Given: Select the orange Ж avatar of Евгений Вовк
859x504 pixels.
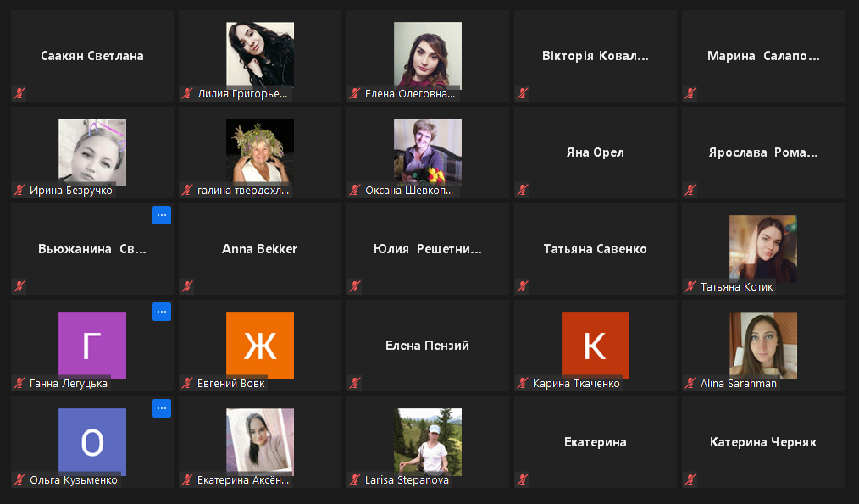Looking at the screenshot, I should point(260,345).
